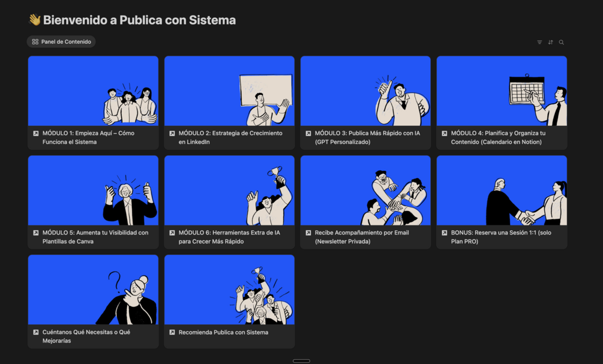Click the Bienvenido a Publica con Sistema title
The height and width of the screenshot is (364, 603).
(139, 20)
